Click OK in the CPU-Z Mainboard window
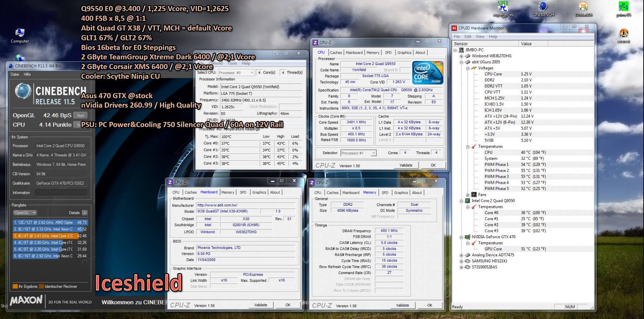This screenshot has height=319, width=644. 288,305
